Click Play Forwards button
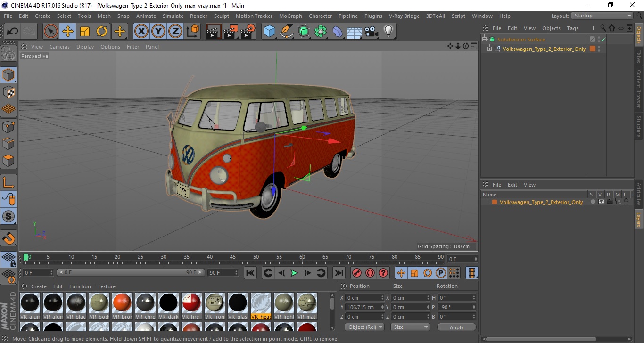 pos(294,273)
